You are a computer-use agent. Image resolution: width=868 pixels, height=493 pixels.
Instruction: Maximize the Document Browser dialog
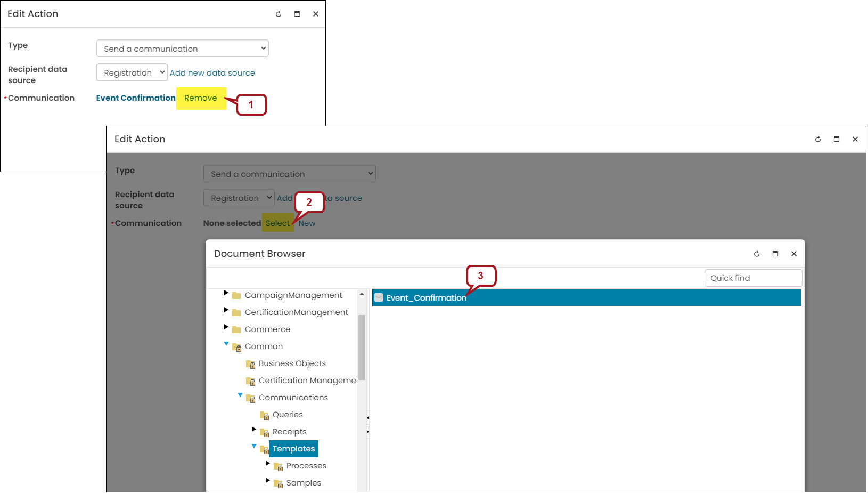(775, 254)
